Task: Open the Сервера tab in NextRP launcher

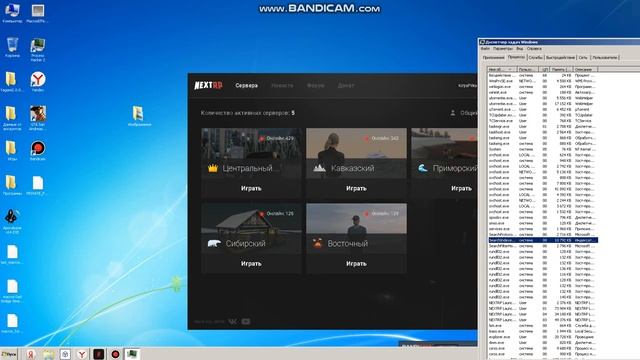Action: (247, 85)
